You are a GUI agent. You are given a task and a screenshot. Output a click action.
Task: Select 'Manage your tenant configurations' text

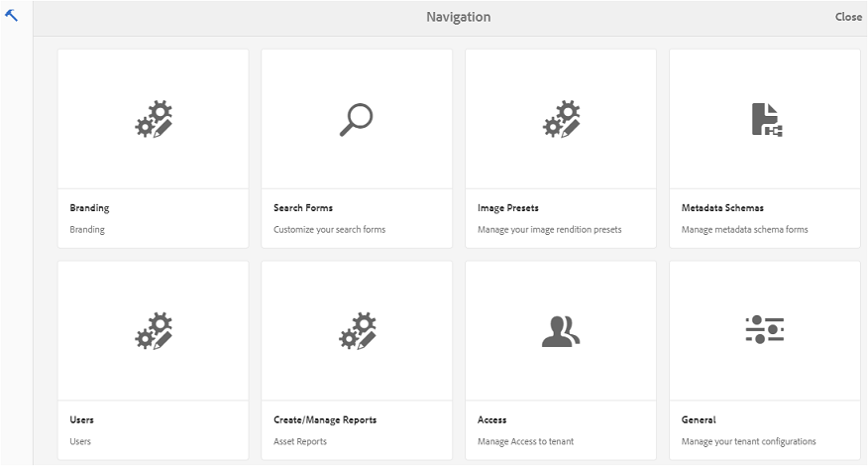[x=748, y=441]
